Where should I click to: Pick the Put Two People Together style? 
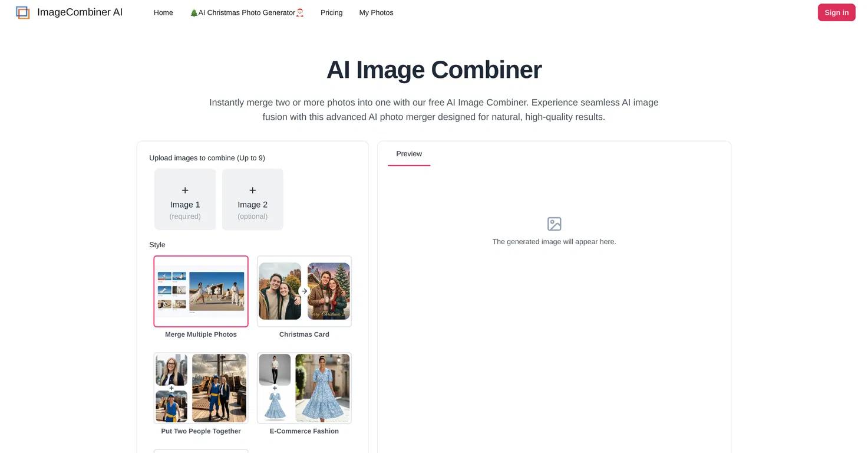[x=201, y=388]
